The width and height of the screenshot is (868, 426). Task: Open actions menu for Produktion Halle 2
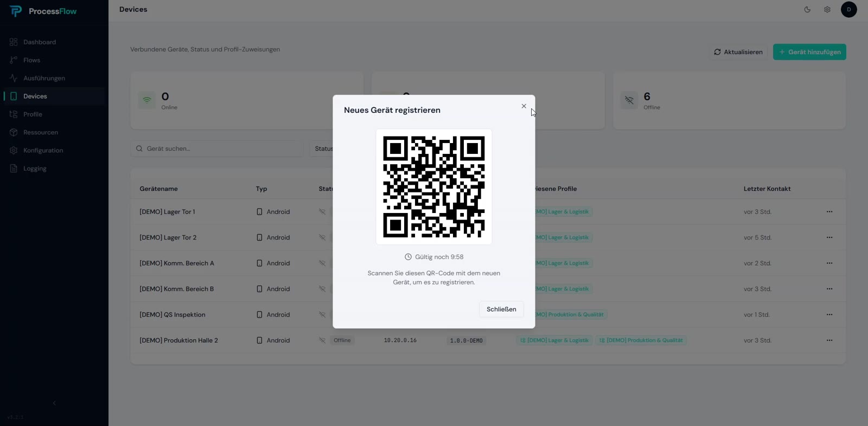(x=829, y=340)
